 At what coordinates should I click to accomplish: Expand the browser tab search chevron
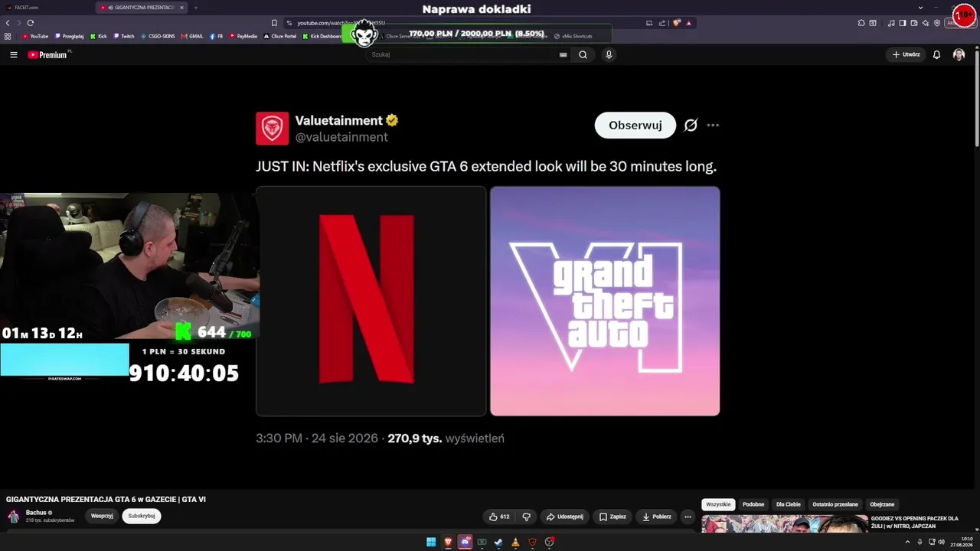[920, 8]
